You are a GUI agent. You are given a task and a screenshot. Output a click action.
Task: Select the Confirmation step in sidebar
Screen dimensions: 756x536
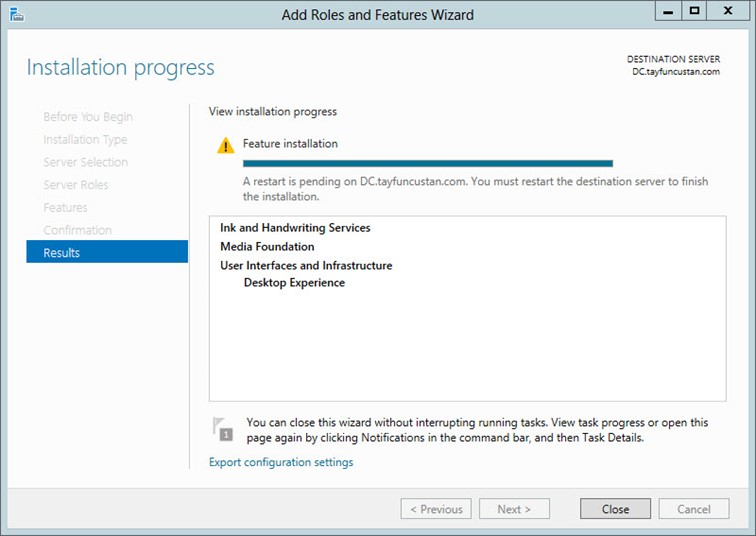(78, 230)
